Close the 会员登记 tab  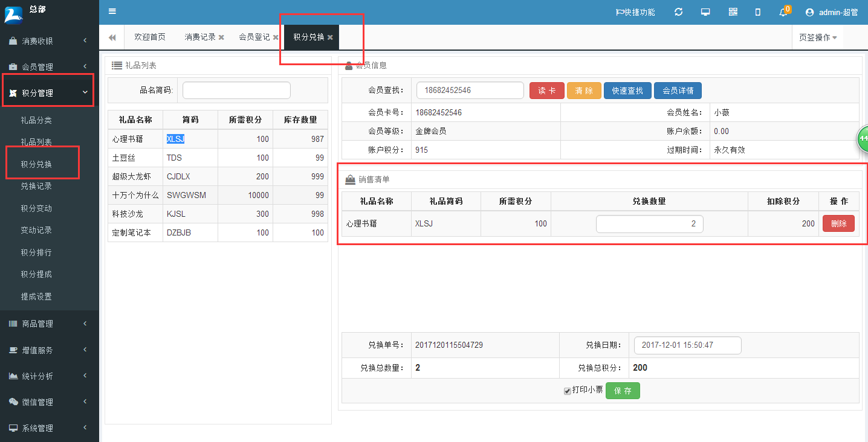[x=276, y=37]
